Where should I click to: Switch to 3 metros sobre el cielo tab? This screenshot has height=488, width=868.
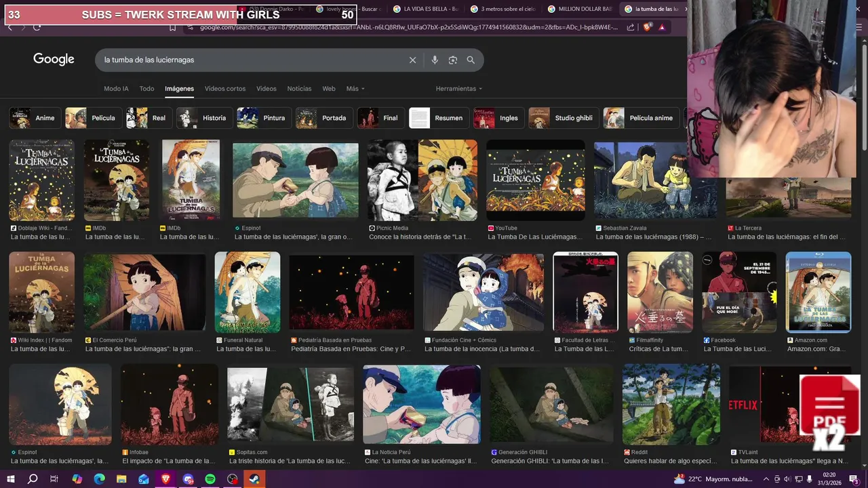pos(502,9)
